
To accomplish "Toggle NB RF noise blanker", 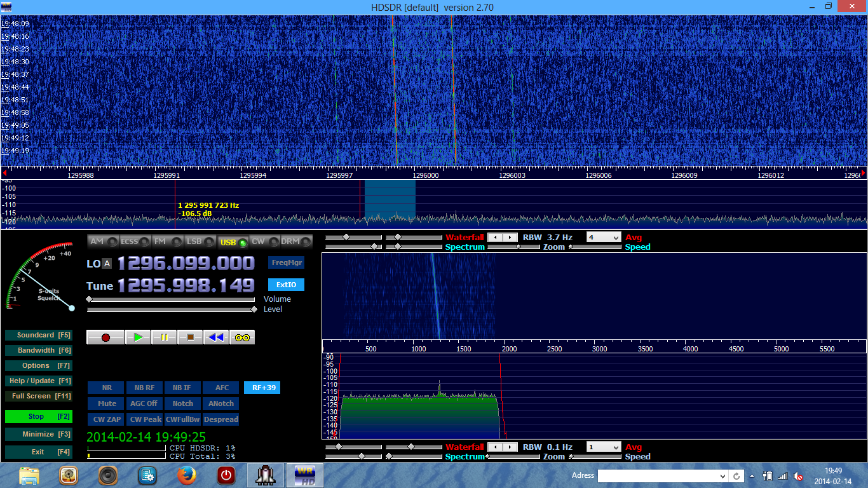I will click(144, 388).
